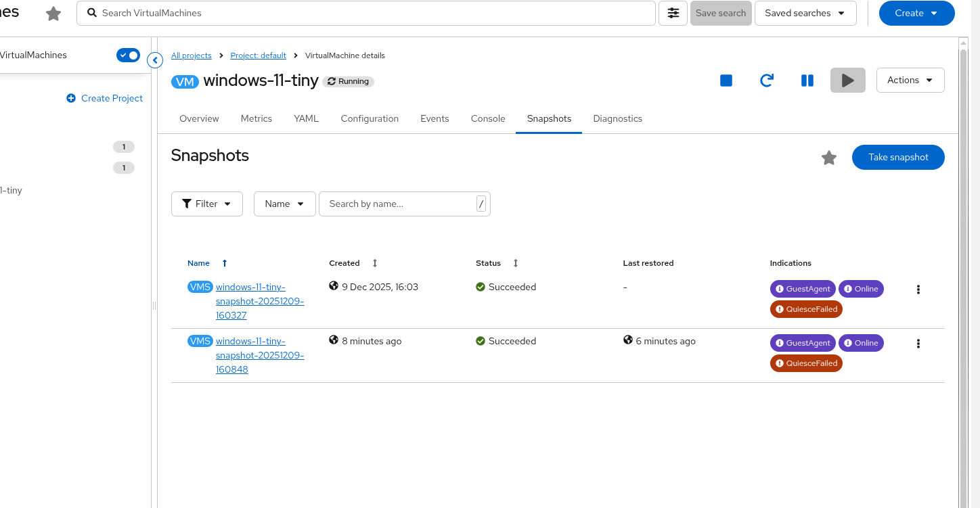Sort snapshots by Created column
The width and height of the screenshot is (980, 508).
coord(375,263)
